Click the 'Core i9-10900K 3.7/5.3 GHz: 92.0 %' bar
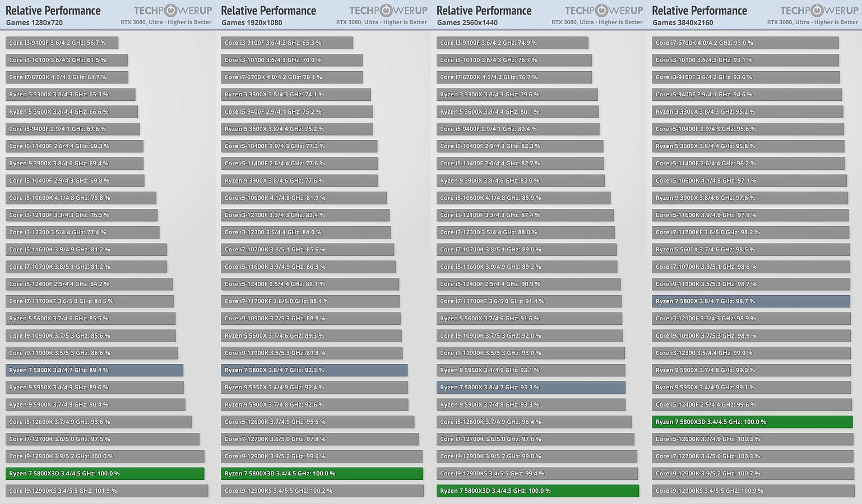Image resolution: width=862 pixels, height=504 pixels. (530, 335)
